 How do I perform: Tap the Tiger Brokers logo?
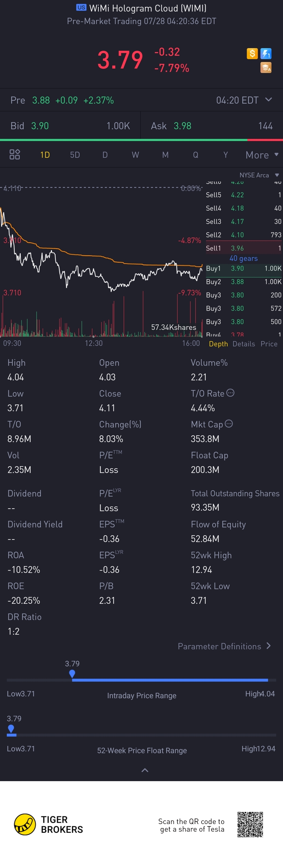tap(48, 825)
